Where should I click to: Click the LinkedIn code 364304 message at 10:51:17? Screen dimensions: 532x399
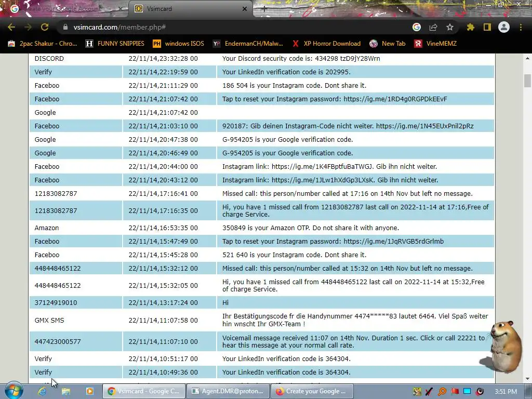[x=286, y=358]
